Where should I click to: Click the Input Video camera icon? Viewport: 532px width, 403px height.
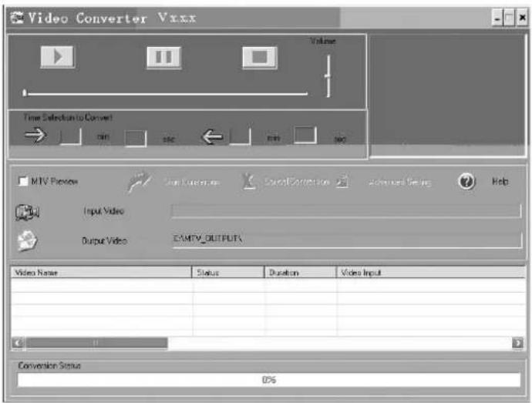tap(28, 213)
